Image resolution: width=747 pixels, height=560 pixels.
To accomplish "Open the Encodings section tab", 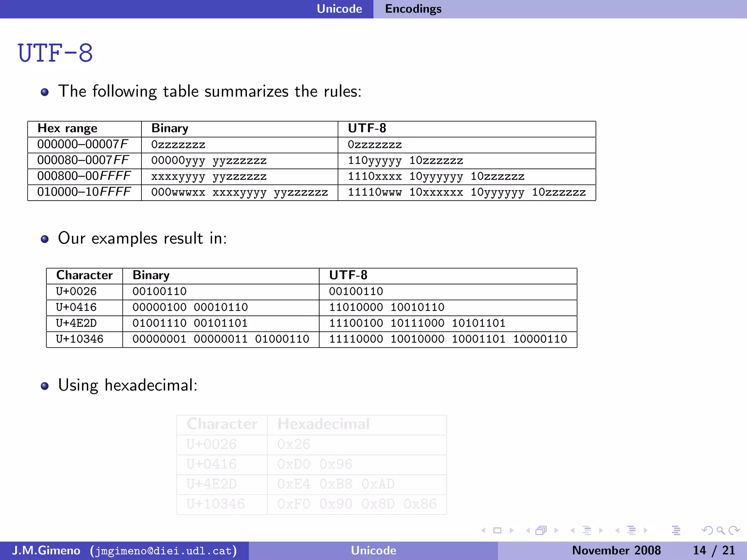I will tap(413, 9).
